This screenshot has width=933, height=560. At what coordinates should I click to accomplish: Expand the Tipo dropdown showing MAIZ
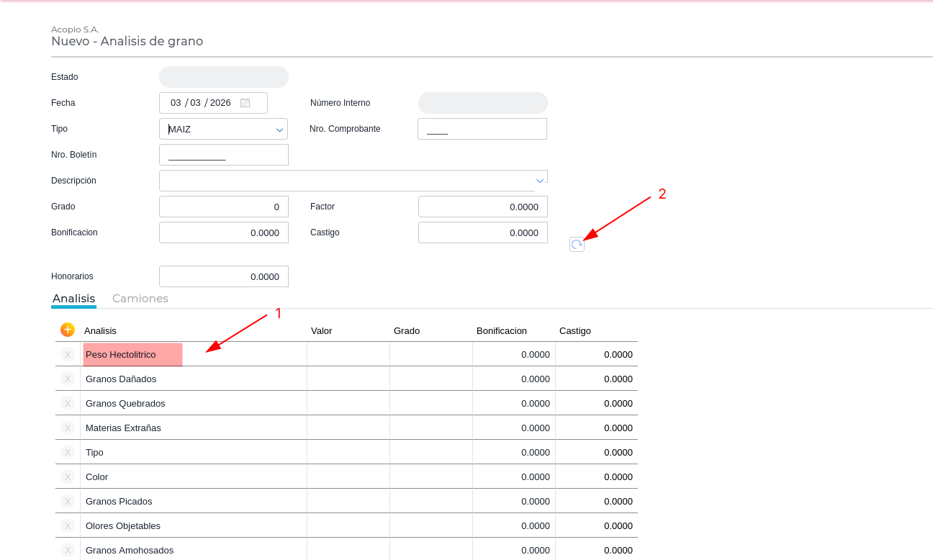[x=279, y=130]
